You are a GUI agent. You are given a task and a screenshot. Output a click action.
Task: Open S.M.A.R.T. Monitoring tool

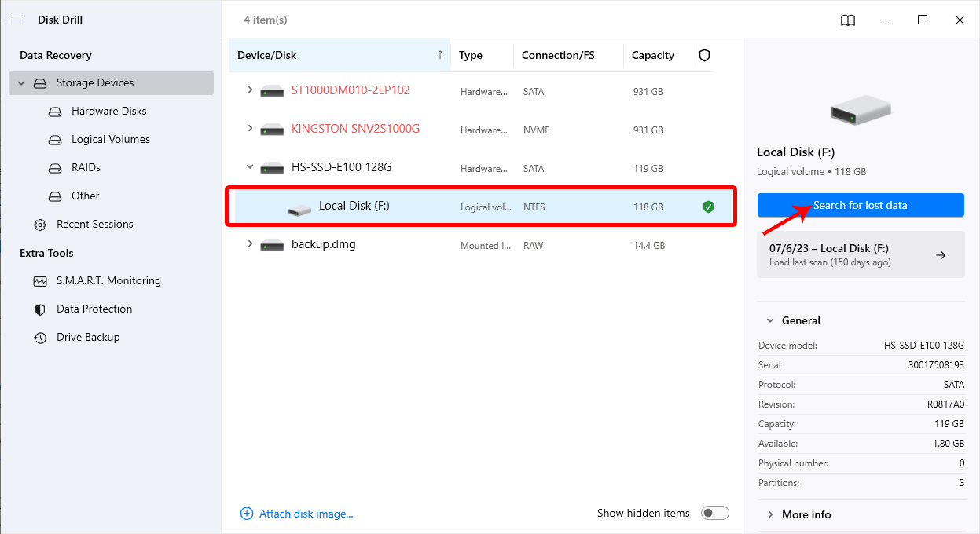[x=108, y=280]
